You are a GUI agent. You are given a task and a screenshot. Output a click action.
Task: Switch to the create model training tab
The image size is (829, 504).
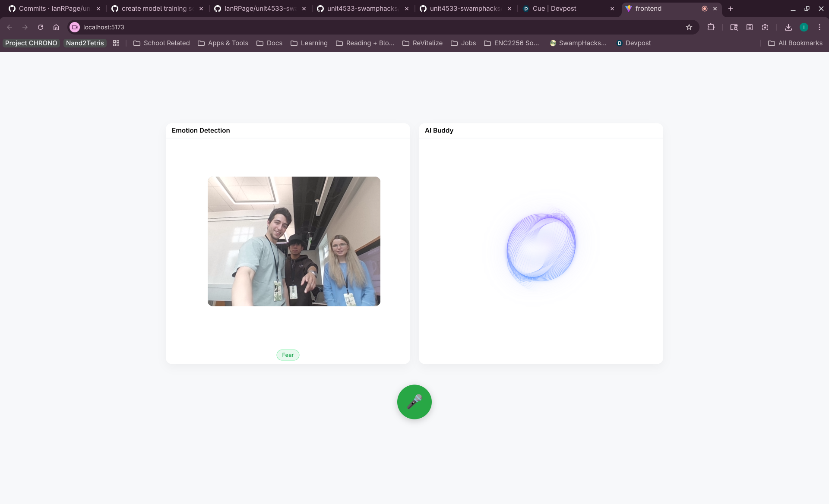153,9
